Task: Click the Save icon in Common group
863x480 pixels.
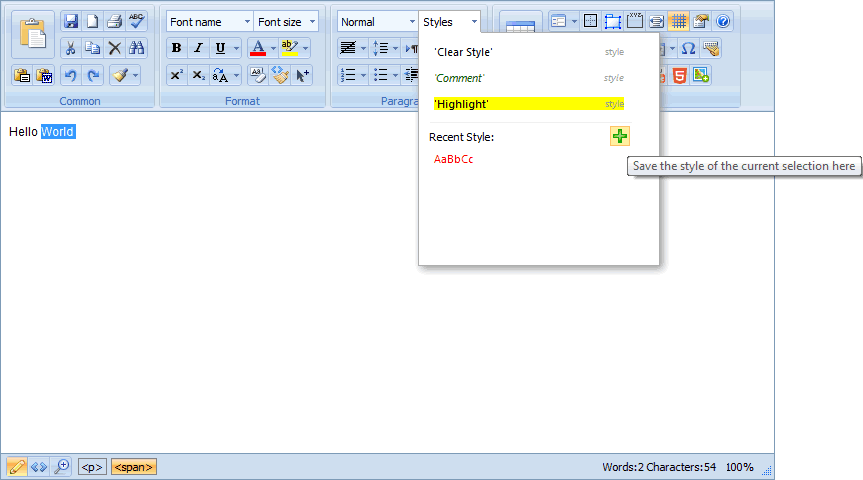Action: tap(70, 21)
